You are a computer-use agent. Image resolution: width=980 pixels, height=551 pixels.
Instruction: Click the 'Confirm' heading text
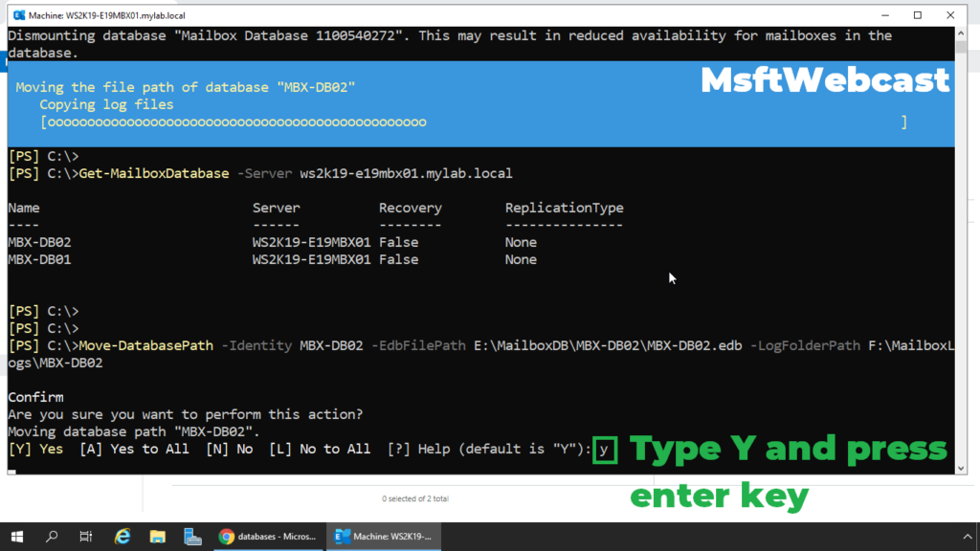35,397
